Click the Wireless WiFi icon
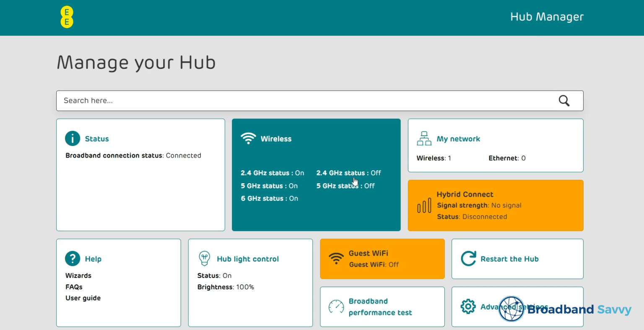Screen dimensions: 644x330 248,138
